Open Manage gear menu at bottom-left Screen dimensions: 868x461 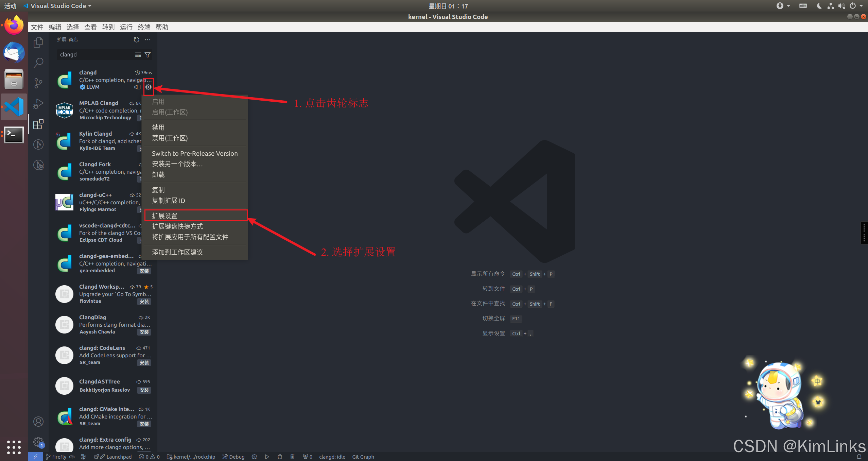tap(38, 442)
